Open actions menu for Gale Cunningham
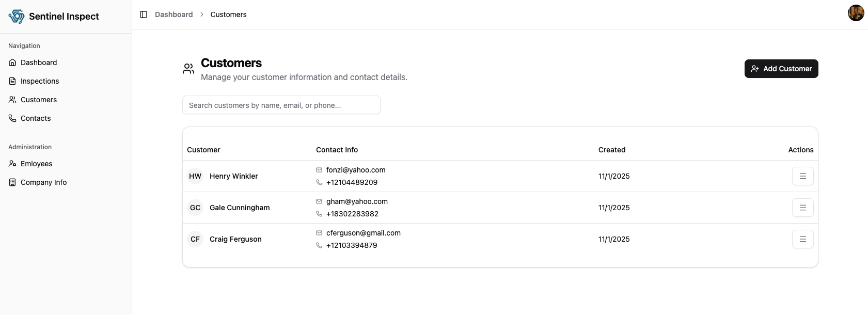 [802, 208]
